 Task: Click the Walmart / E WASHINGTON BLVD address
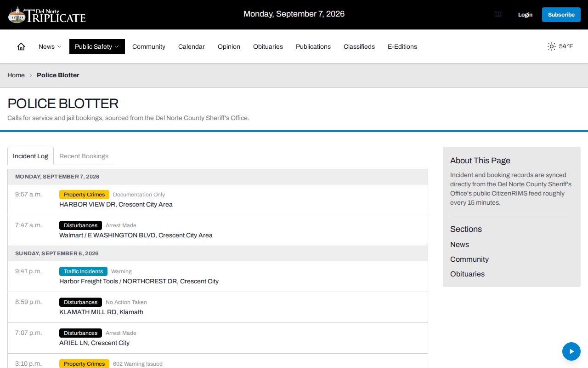tap(136, 235)
